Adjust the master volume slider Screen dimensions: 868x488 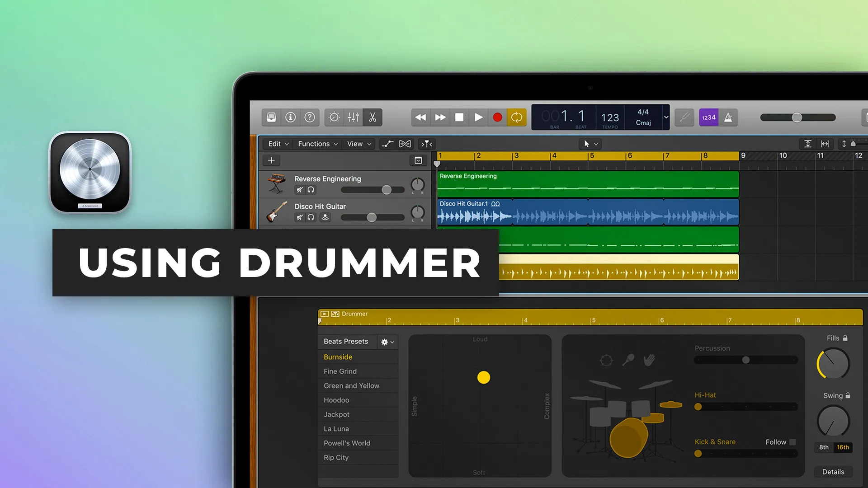point(797,117)
